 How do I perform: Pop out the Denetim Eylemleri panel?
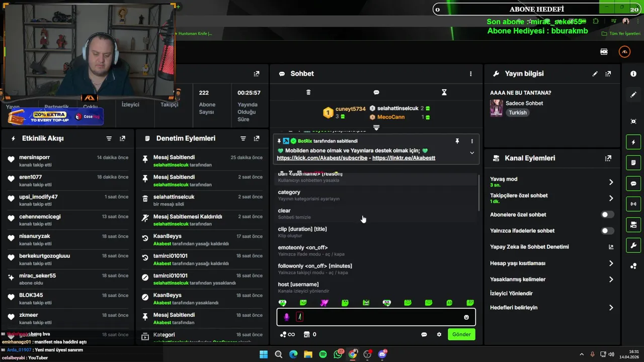pyautogui.click(x=257, y=138)
